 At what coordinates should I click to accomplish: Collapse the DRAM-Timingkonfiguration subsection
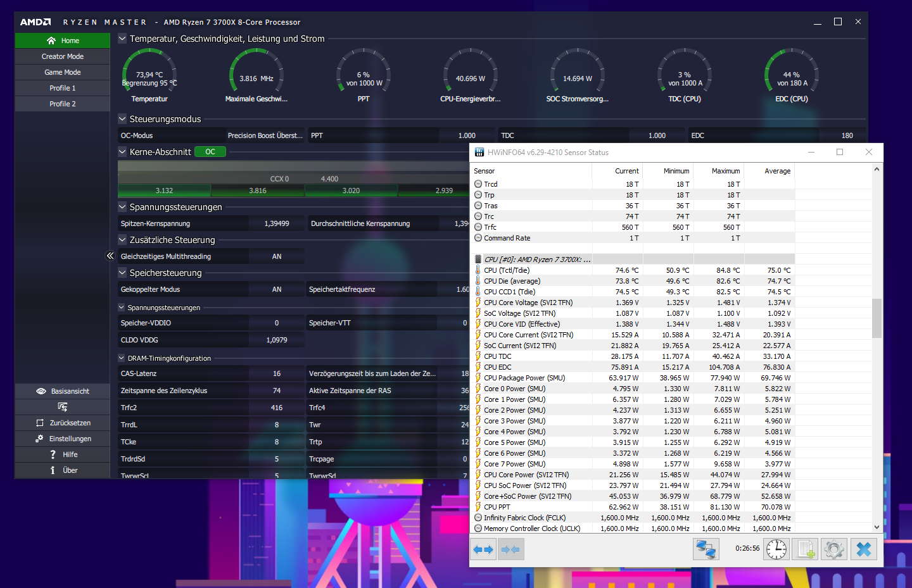pyautogui.click(x=122, y=358)
